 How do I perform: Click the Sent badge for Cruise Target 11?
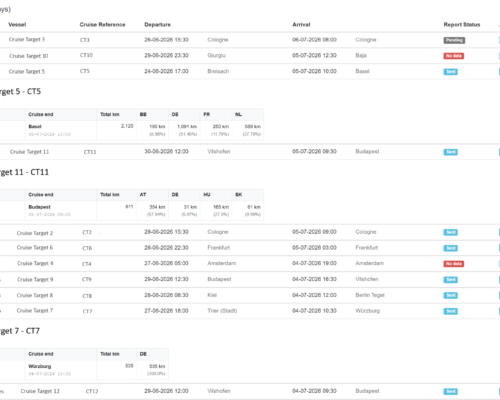[450, 152]
